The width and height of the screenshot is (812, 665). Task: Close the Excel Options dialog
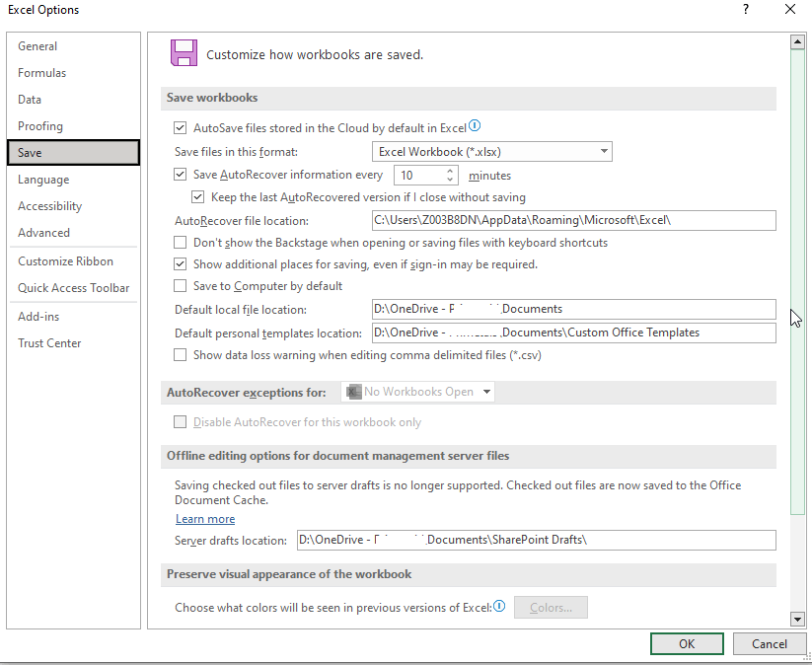pos(790,9)
